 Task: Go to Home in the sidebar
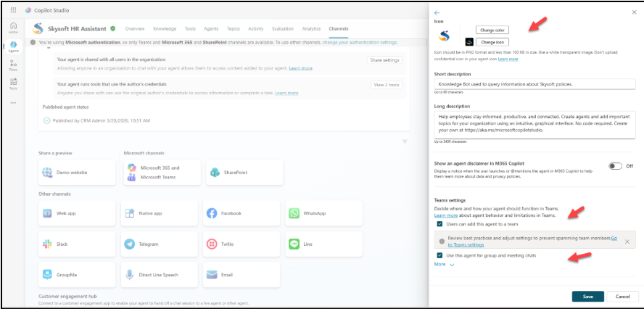click(x=14, y=28)
